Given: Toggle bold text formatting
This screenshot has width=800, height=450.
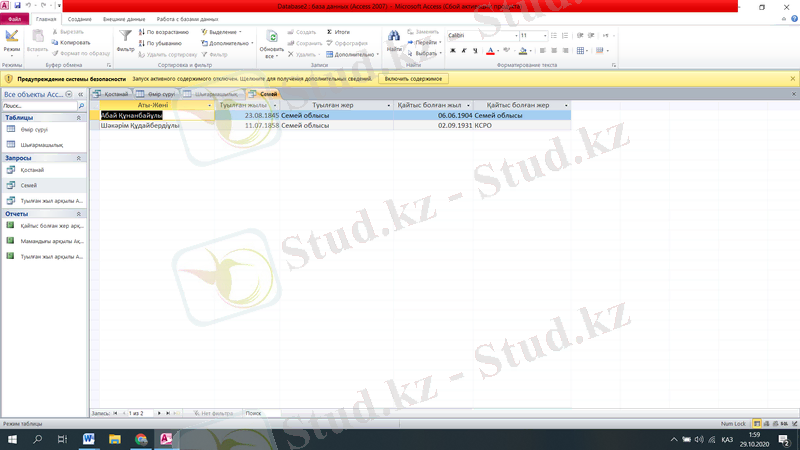Looking at the screenshot, I should (453, 51).
